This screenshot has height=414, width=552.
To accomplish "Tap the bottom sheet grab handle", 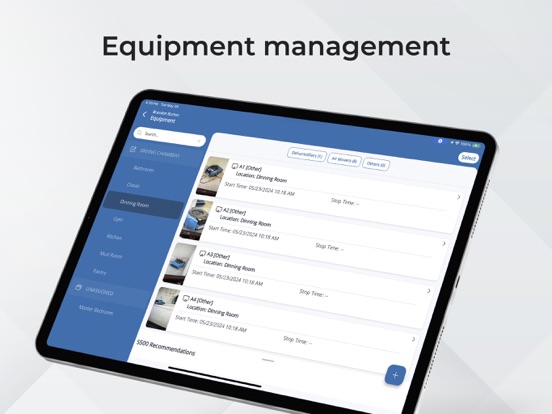I will pos(268,360).
